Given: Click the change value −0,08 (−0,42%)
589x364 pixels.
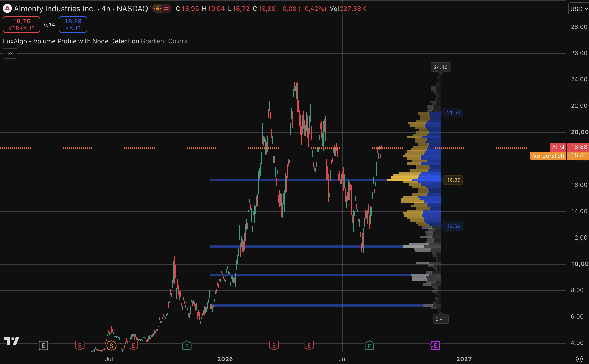Looking at the screenshot, I should [x=302, y=9].
